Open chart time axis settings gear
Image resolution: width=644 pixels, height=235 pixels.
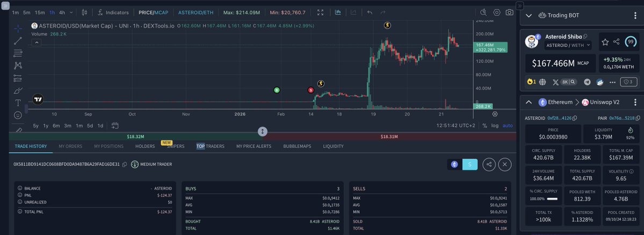click(x=495, y=114)
